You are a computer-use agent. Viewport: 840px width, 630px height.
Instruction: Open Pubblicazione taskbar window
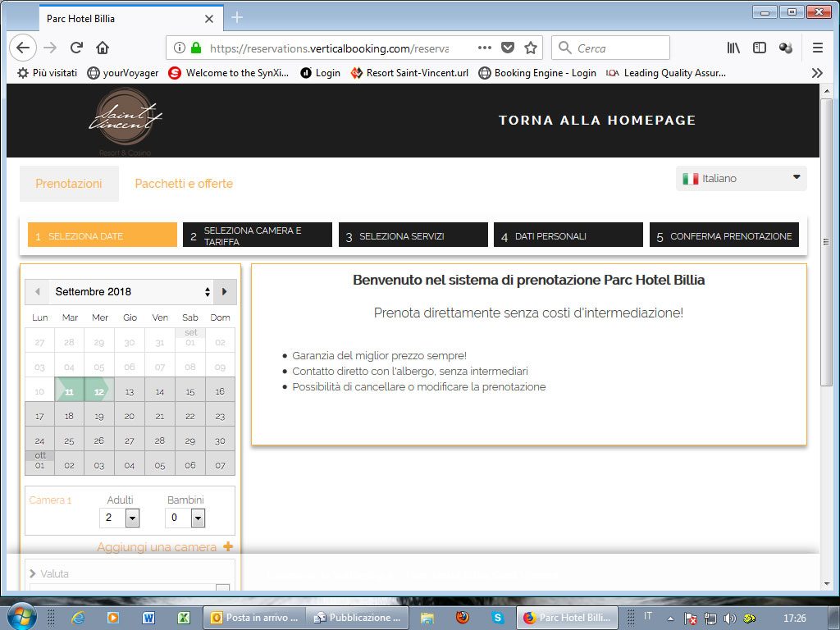coord(358,618)
